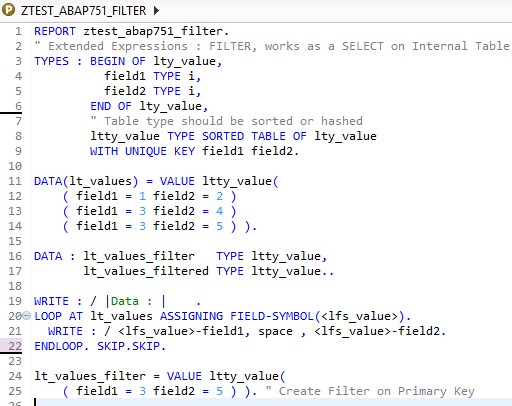This screenshot has height=406, width=512.
Task: Click the first SKIP on line 22
Action: coord(111,346)
